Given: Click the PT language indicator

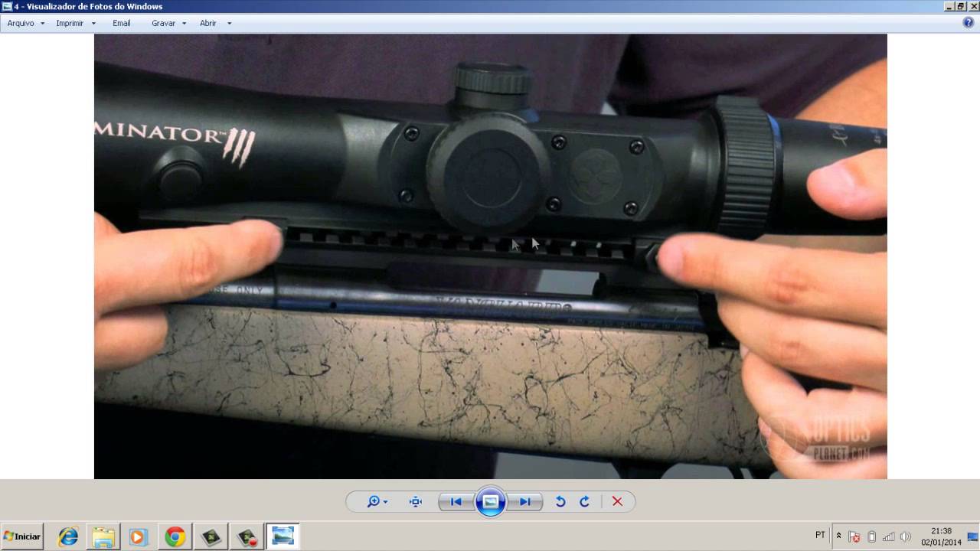Looking at the screenshot, I should (x=820, y=535).
